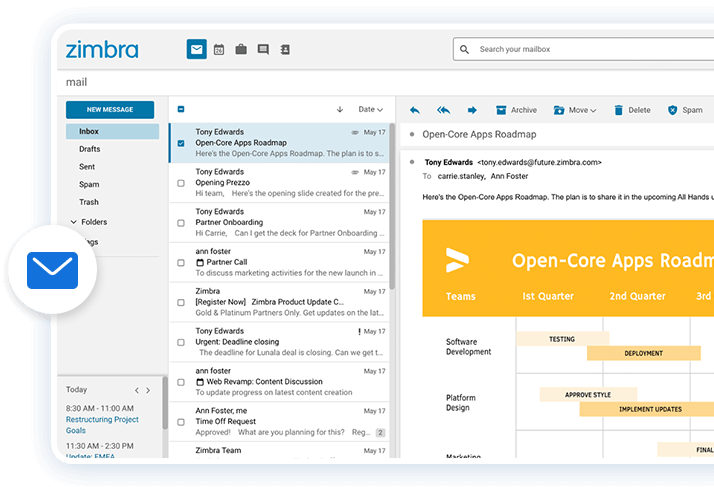Click the message list vertical scrollbar

point(392,206)
